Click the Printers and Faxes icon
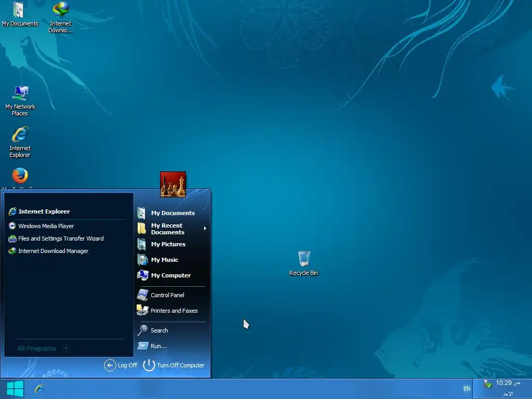Viewport: 532px width, 399px height. click(x=142, y=310)
